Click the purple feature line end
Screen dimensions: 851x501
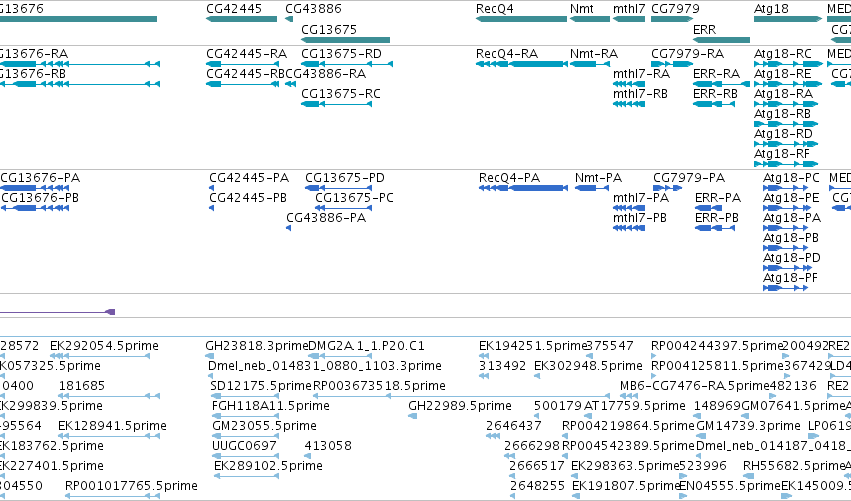pos(111,312)
